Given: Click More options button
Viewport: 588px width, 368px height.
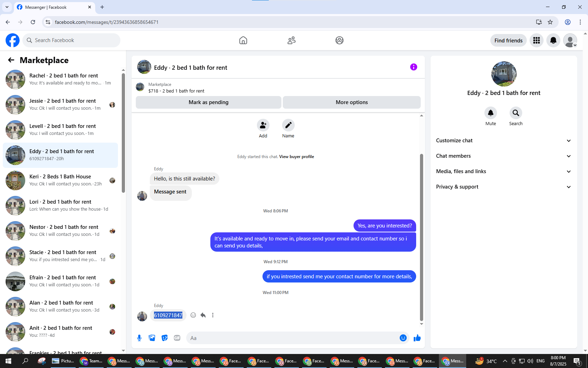Looking at the screenshot, I should coord(352,102).
